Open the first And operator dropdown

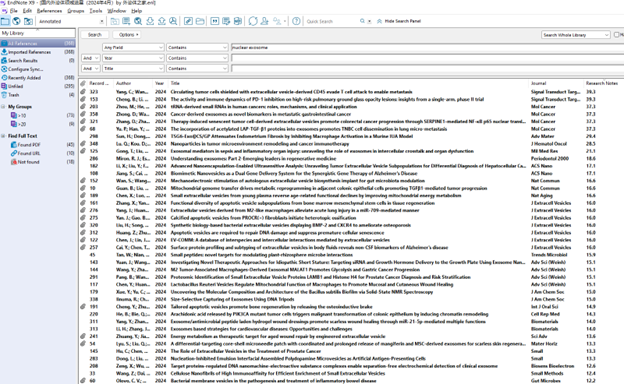[90, 58]
